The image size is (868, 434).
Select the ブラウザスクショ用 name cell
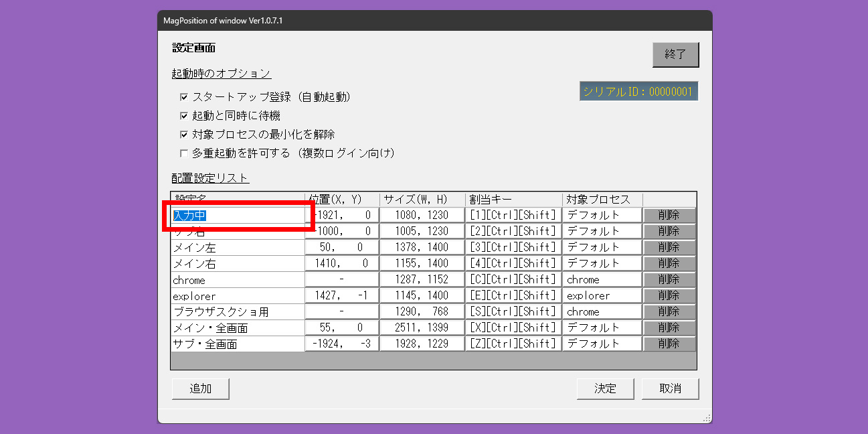tap(238, 311)
